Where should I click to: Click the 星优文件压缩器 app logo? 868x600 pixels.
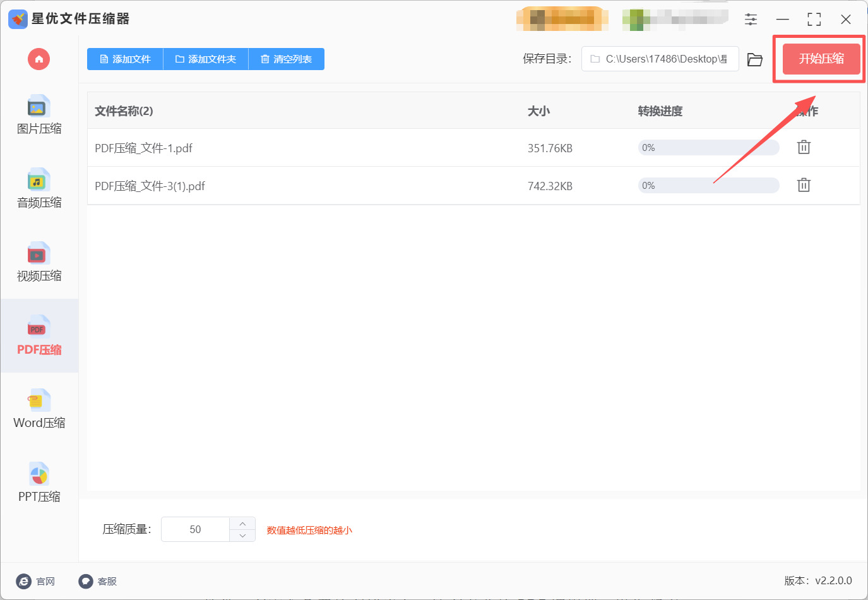coord(18,19)
